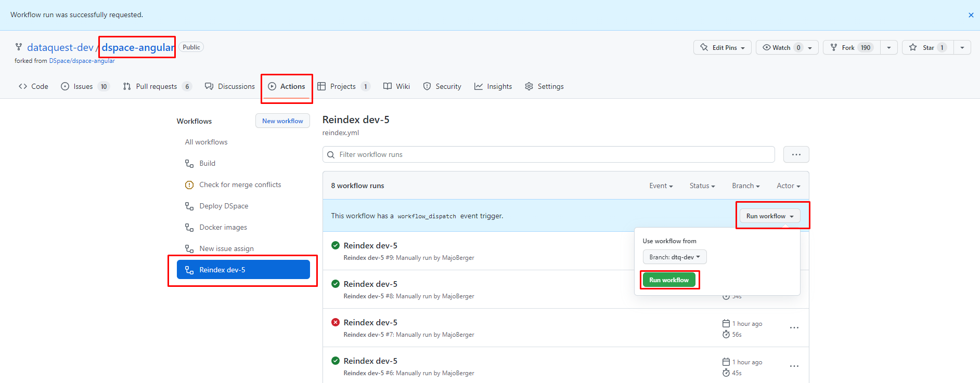This screenshot has width=980, height=383.
Task: Open the Projects tab
Action: 343,86
